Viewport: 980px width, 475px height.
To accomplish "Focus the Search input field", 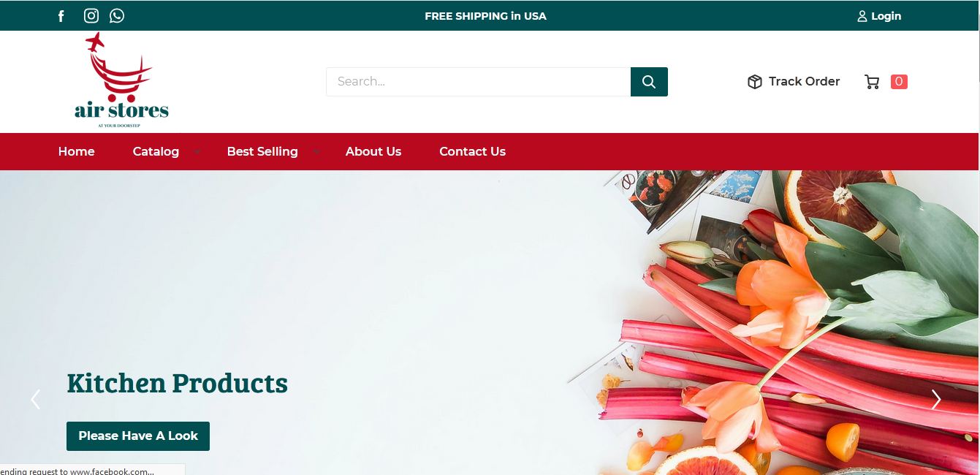I will (478, 82).
